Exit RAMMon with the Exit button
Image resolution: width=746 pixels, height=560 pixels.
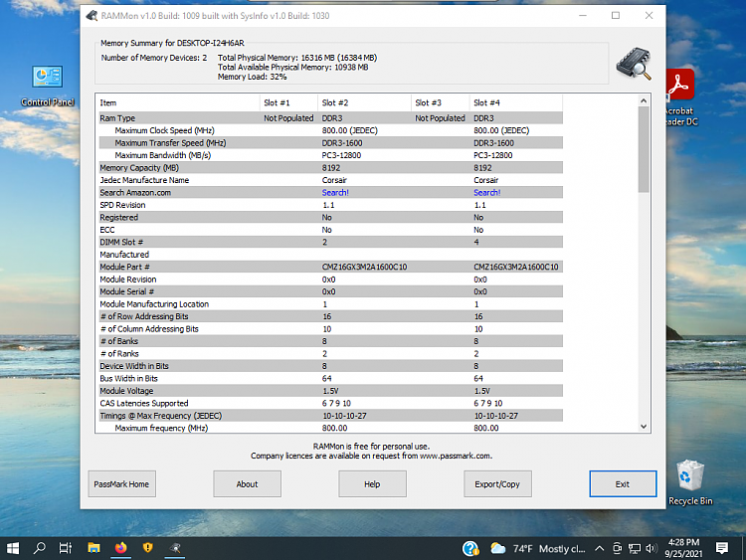pos(623,483)
